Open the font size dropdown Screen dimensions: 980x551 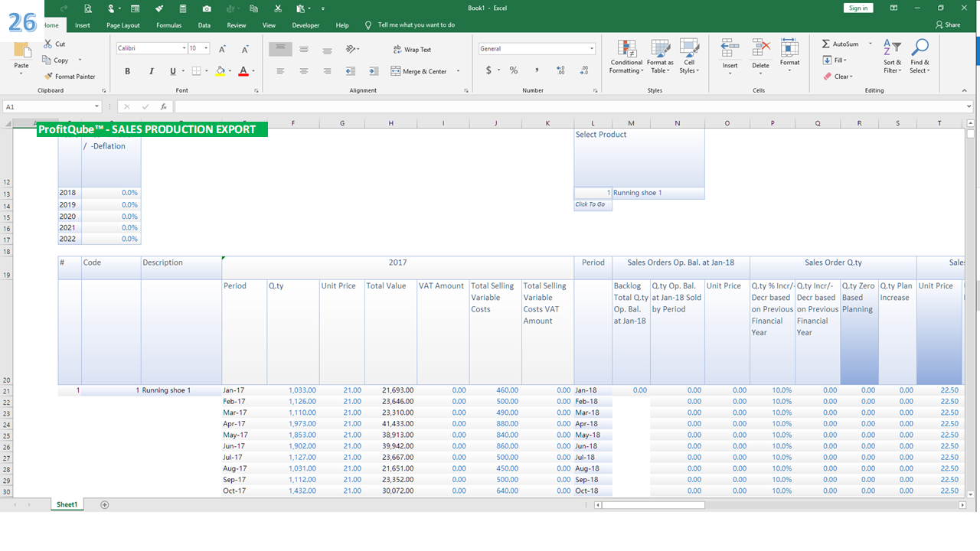207,48
